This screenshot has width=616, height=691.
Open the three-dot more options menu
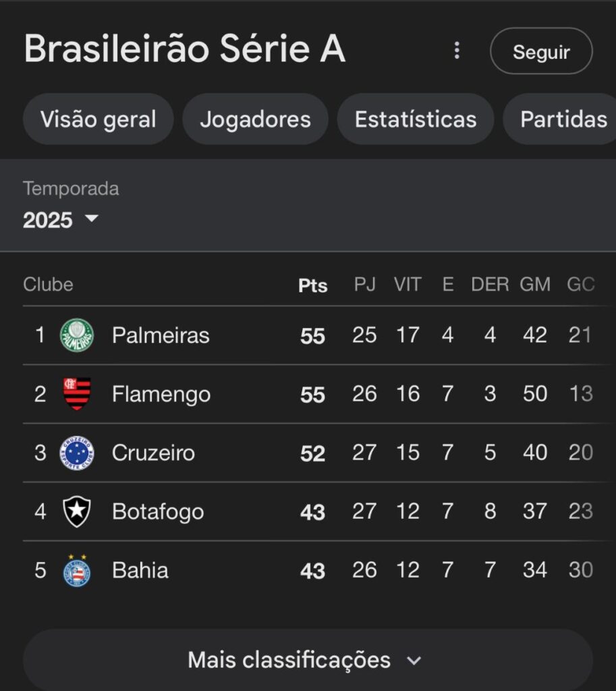tap(457, 51)
